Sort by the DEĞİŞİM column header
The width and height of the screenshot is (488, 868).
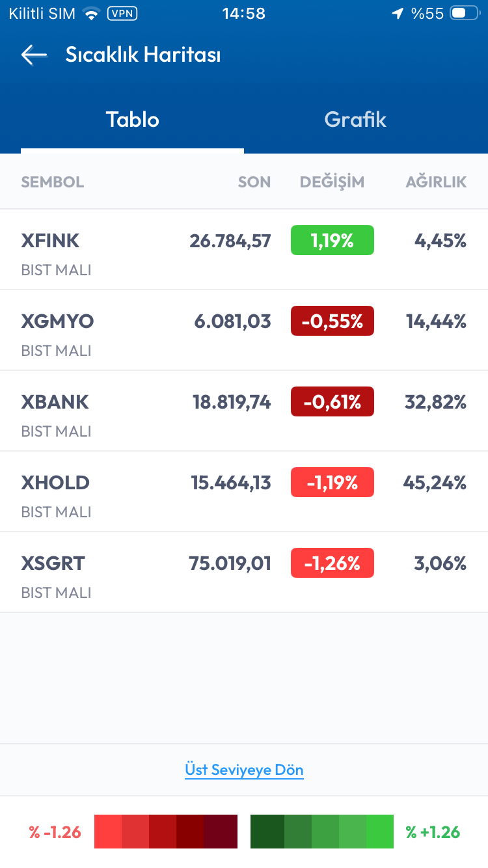click(332, 182)
